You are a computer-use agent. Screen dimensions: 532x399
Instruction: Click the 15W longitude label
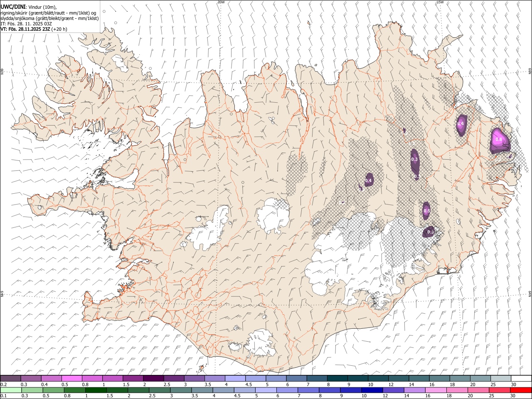(440, 2)
